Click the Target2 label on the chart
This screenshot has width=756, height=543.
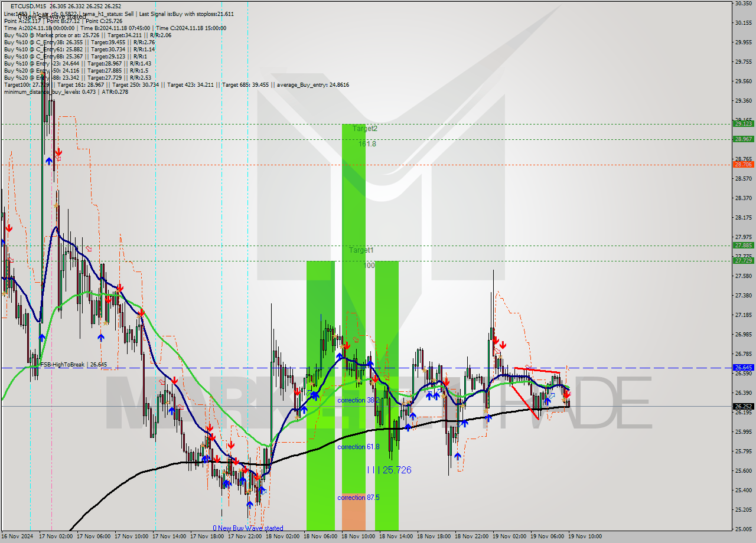click(365, 128)
